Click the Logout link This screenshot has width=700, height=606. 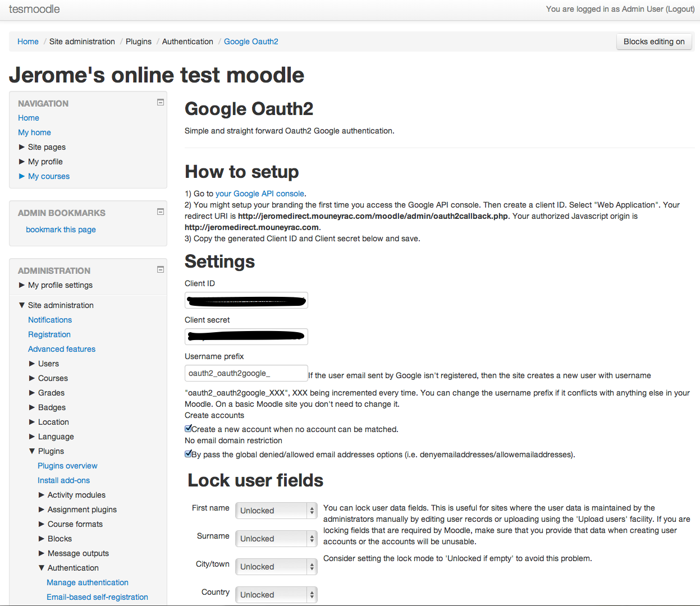click(680, 9)
